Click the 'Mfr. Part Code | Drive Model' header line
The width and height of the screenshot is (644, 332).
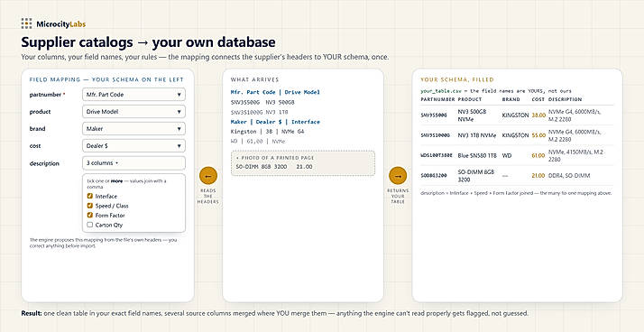click(275, 92)
